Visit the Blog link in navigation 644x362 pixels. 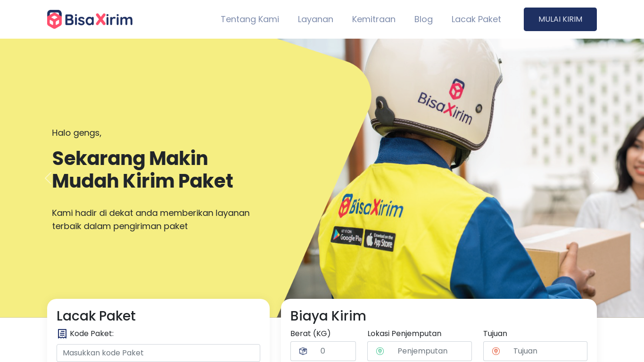pos(423,19)
